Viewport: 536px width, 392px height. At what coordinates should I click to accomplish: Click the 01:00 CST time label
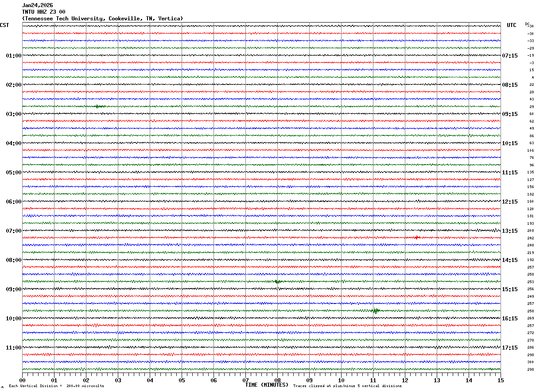point(14,56)
